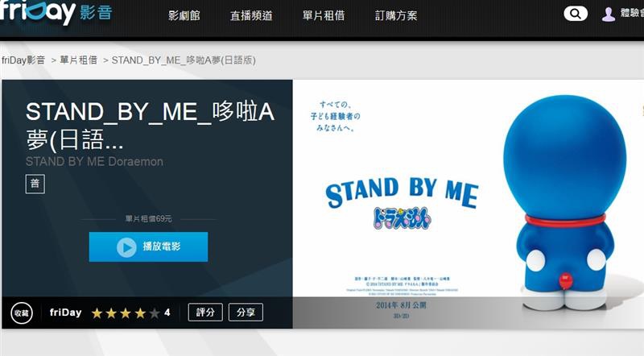Click the friDay影音 breadcrumb link
The image size is (644, 356).
pyautogui.click(x=23, y=60)
